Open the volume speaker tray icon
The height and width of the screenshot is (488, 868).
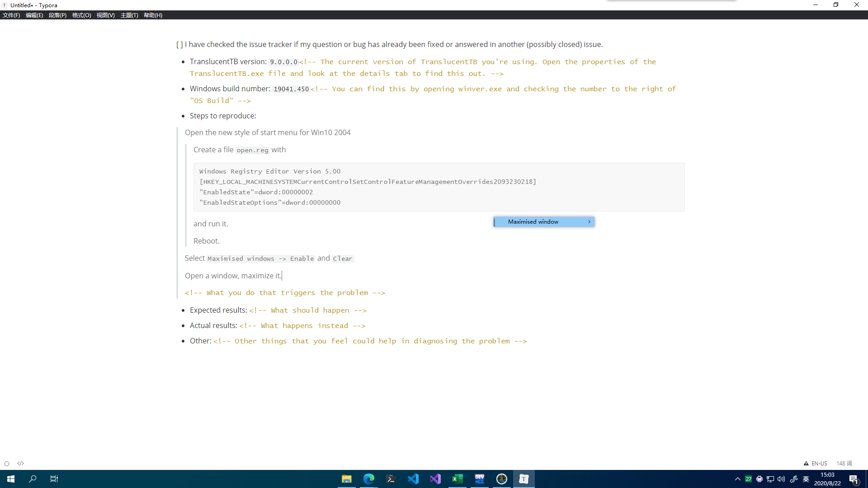781,479
